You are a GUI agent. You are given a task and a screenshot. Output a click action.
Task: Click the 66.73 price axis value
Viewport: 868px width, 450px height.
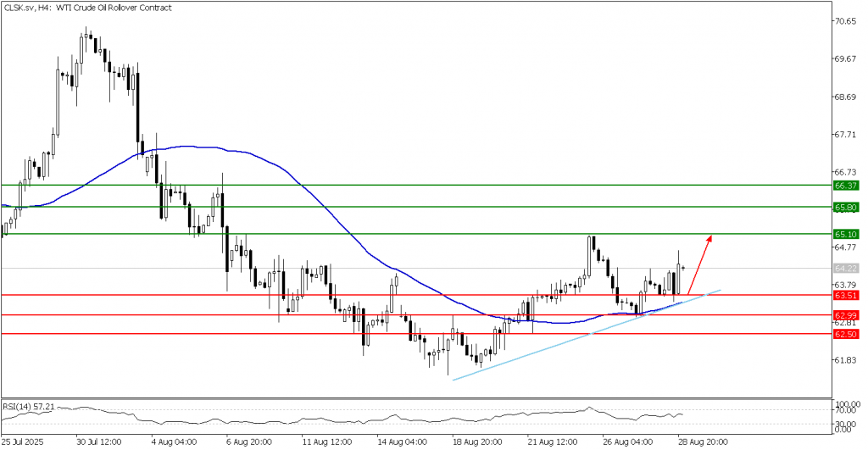click(846, 173)
